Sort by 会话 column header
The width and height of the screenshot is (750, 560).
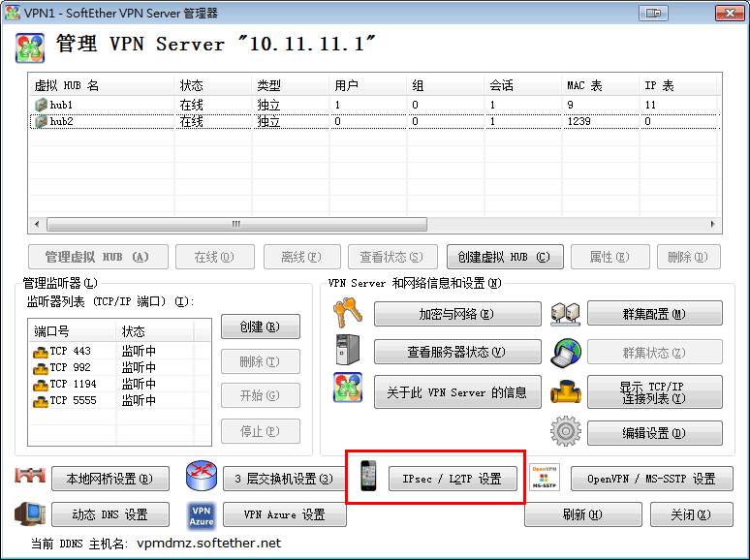tap(523, 85)
